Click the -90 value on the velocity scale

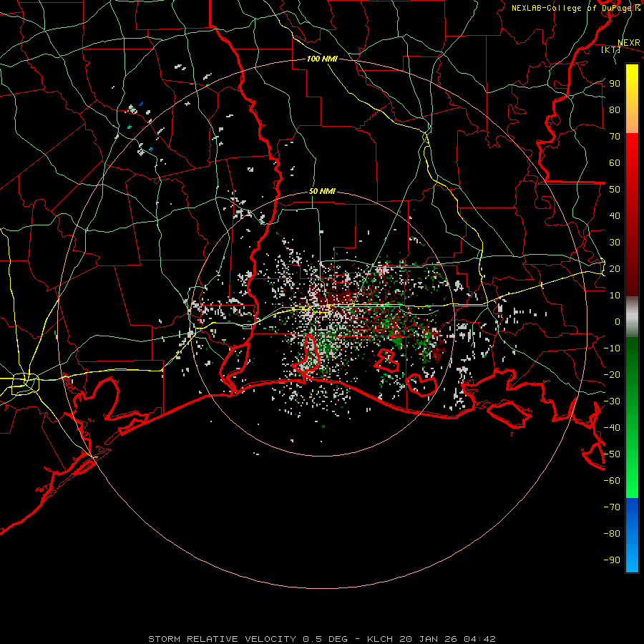click(x=612, y=560)
